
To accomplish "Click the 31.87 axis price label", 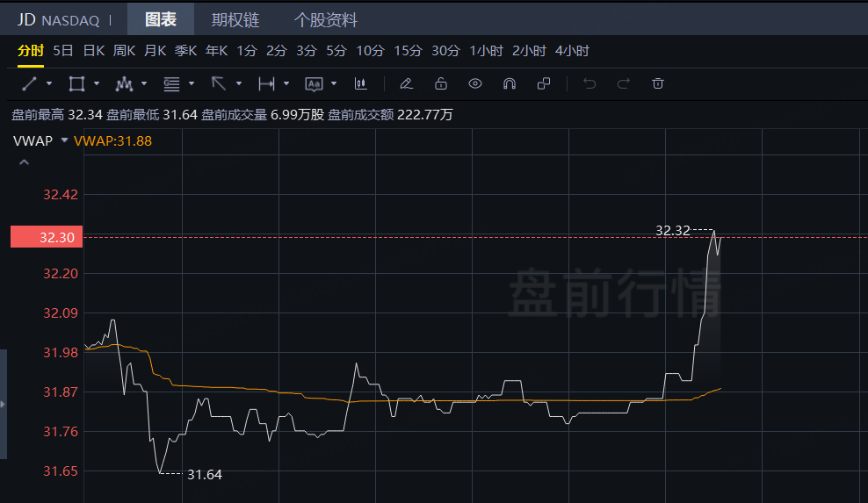I will [x=61, y=392].
